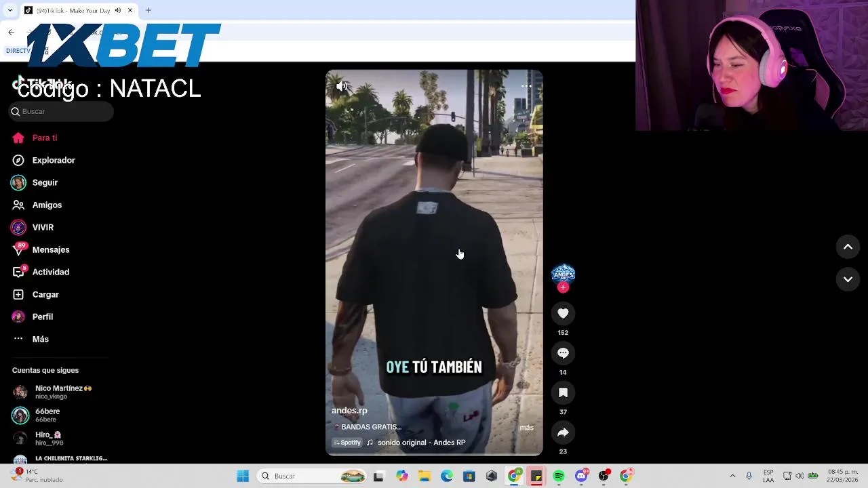Screen dimensions: 868x488
Task: Follow Andes RP with the red plus badge
Action: click(563, 287)
